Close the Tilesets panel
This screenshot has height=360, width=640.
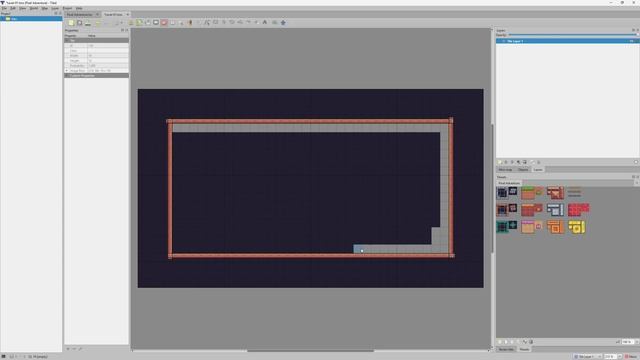637,177
